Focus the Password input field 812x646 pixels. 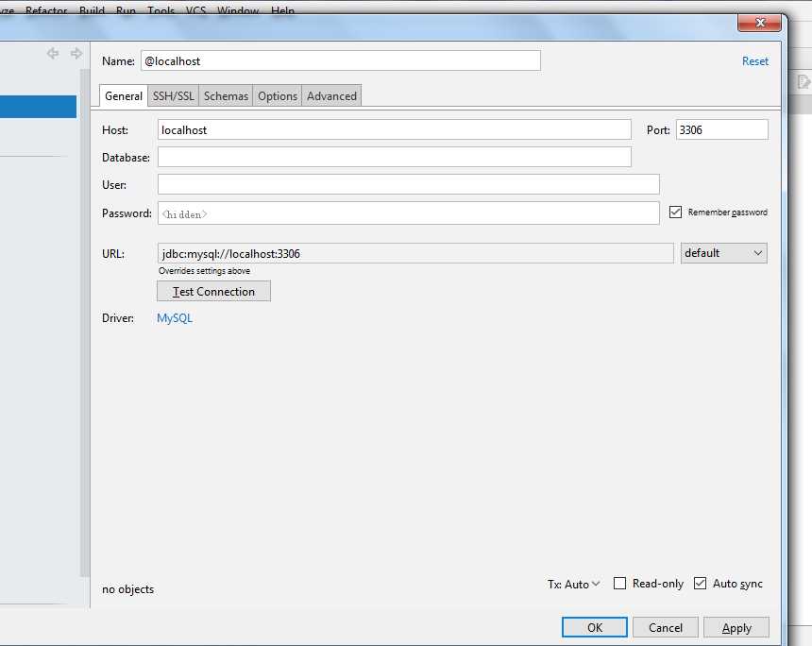tap(409, 212)
